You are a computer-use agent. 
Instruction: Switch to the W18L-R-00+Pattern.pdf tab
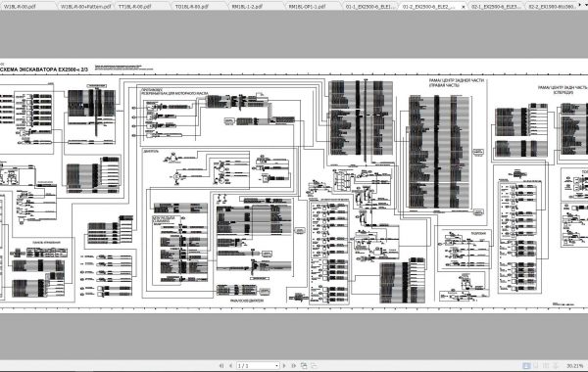click(85, 7)
